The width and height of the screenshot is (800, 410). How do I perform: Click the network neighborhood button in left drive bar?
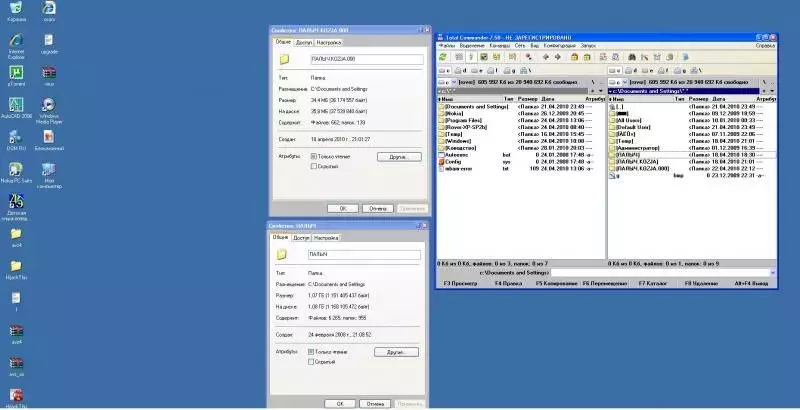(x=527, y=70)
